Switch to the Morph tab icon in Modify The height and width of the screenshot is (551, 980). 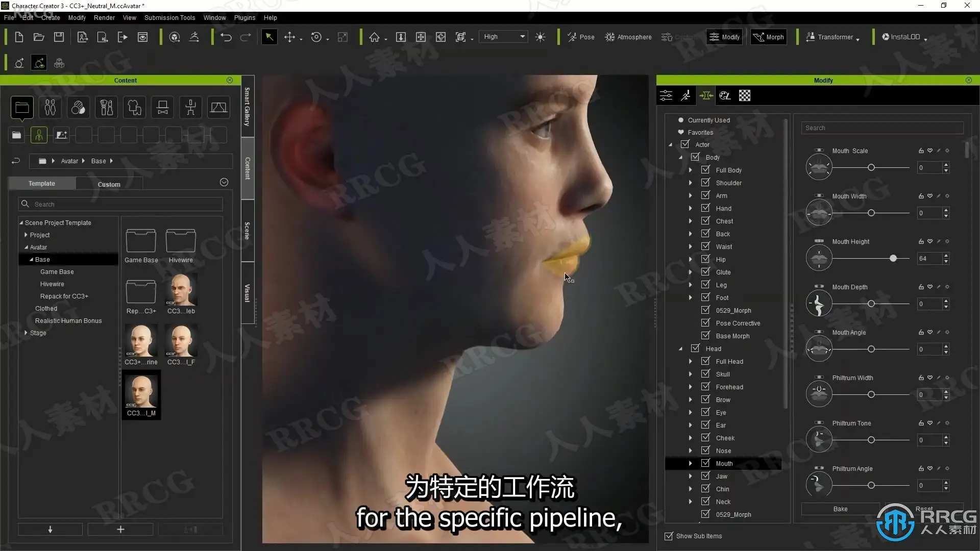(x=706, y=95)
